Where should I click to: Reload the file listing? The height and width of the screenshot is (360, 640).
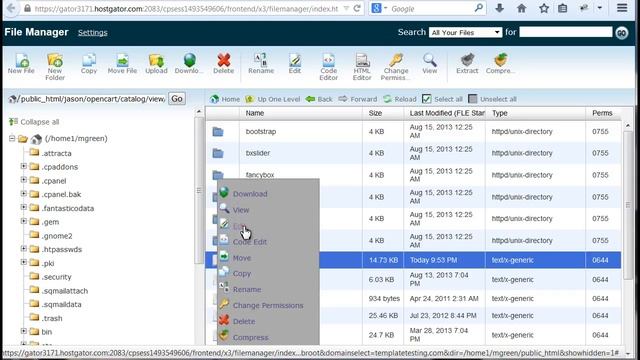click(400, 99)
